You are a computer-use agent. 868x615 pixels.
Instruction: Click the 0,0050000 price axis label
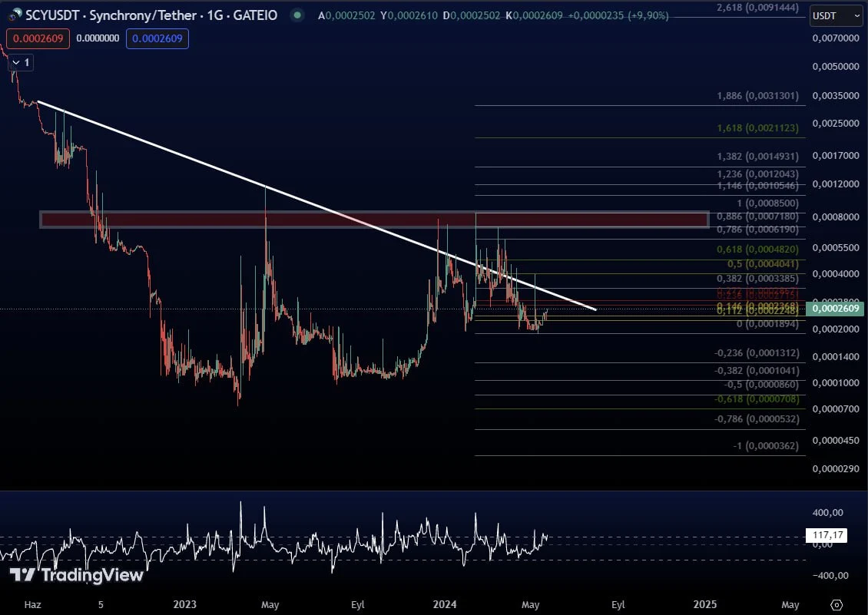pos(836,67)
